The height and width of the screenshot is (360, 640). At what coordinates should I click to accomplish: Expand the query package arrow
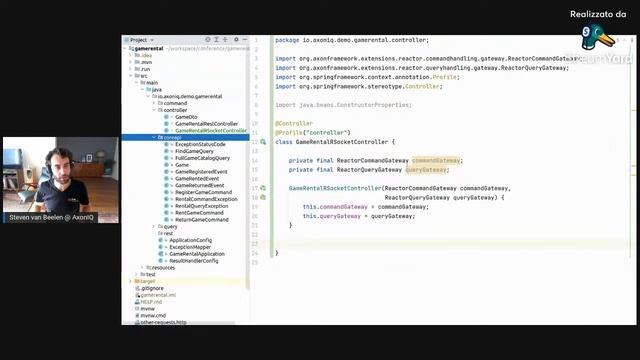click(154, 227)
